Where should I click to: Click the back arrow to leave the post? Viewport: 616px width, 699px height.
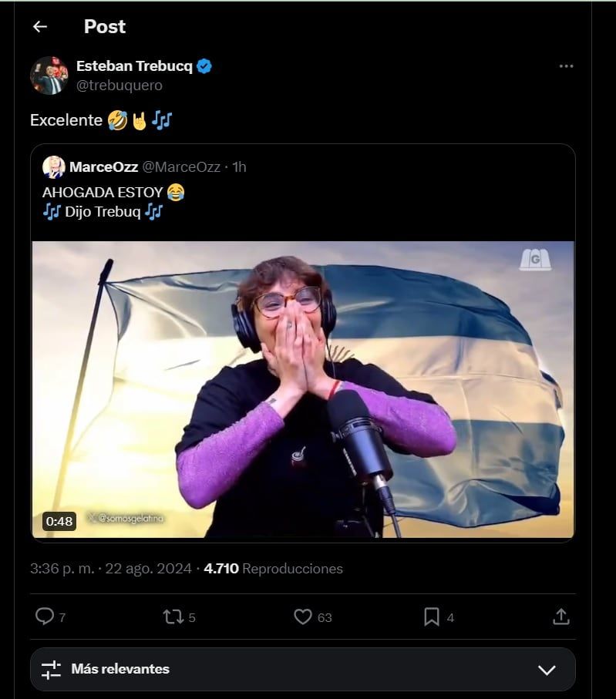tap(39, 26)
